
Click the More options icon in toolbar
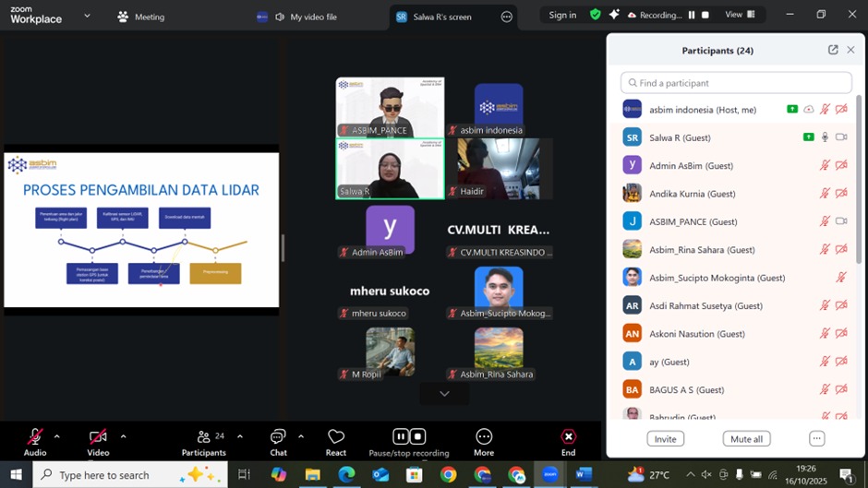click(x=484, y=439)
